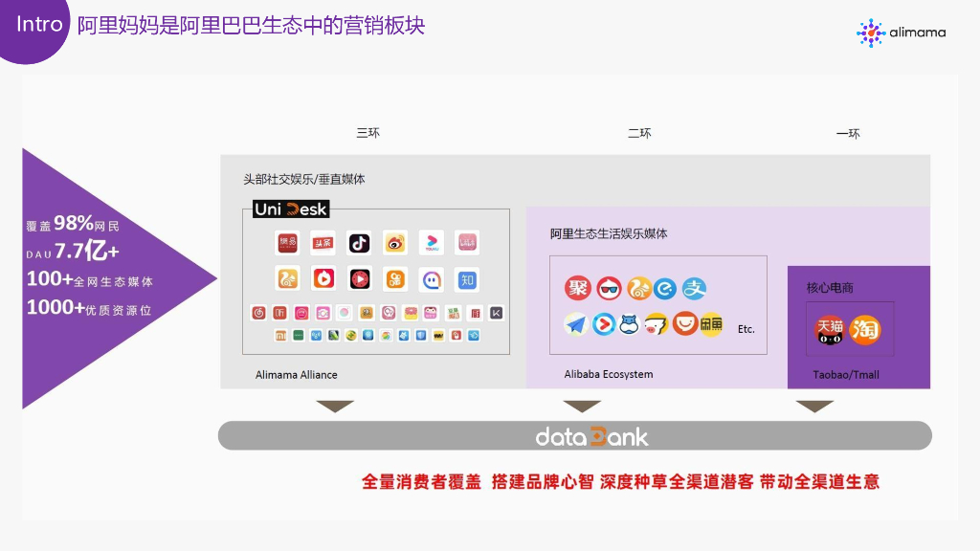Viewport: 980px width, 551px height.
Task: Click the Huoshan video flame-play icon
Action: point(323,279)
